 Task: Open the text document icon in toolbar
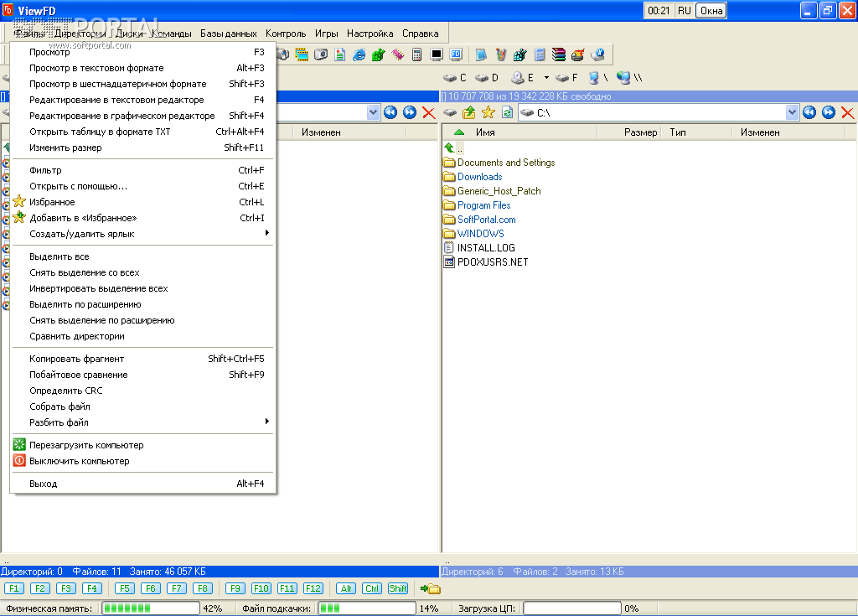(x=340, y=54)
